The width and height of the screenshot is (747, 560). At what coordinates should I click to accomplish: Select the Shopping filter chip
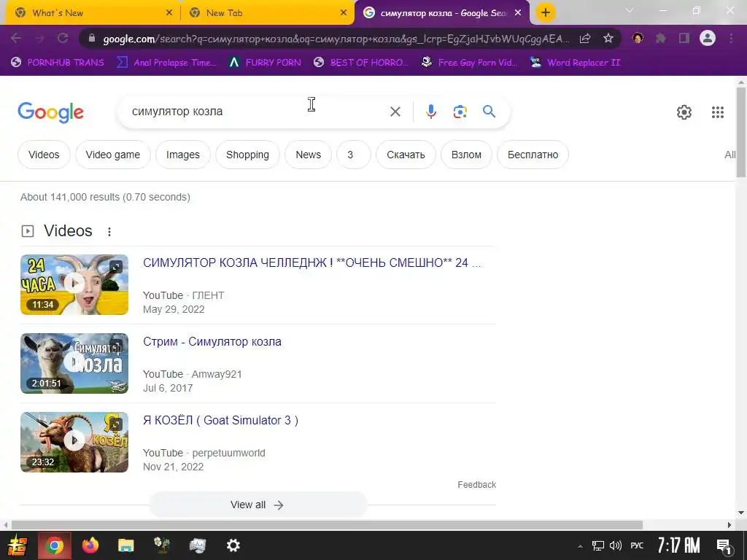tap(247, 155)
